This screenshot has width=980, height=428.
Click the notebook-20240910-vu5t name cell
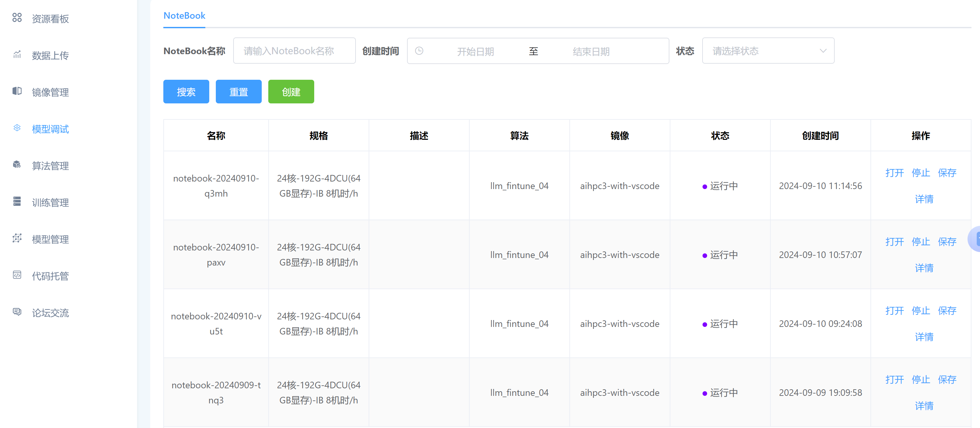216,324
